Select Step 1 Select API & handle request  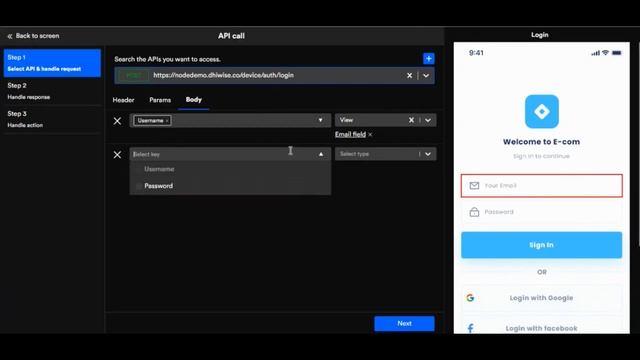point(52,63)
